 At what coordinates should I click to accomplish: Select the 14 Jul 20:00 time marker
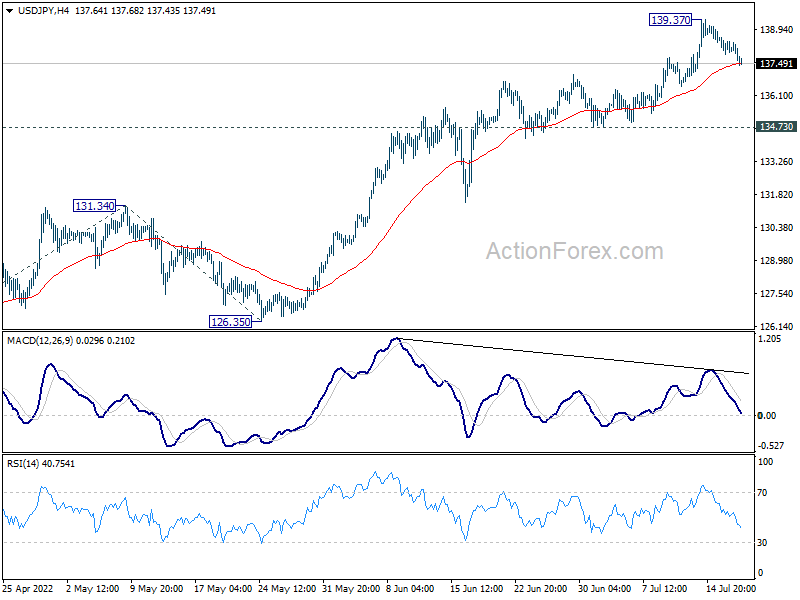[730, 589]
